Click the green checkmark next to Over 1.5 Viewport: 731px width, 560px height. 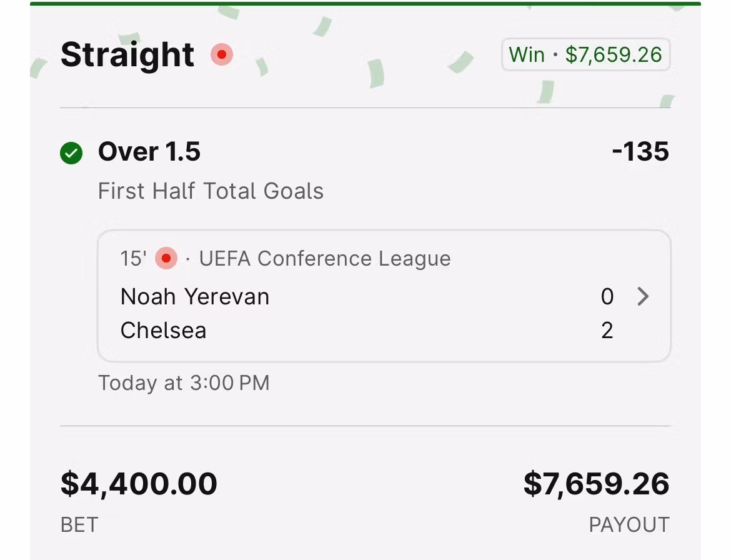click(71, 152)
